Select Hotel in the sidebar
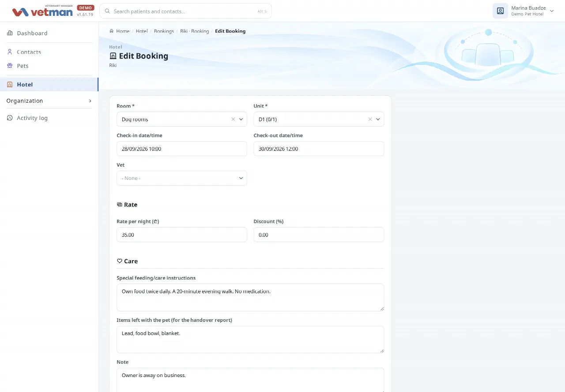Viewport: 565px width, 392px height. (x=49, y=85)
